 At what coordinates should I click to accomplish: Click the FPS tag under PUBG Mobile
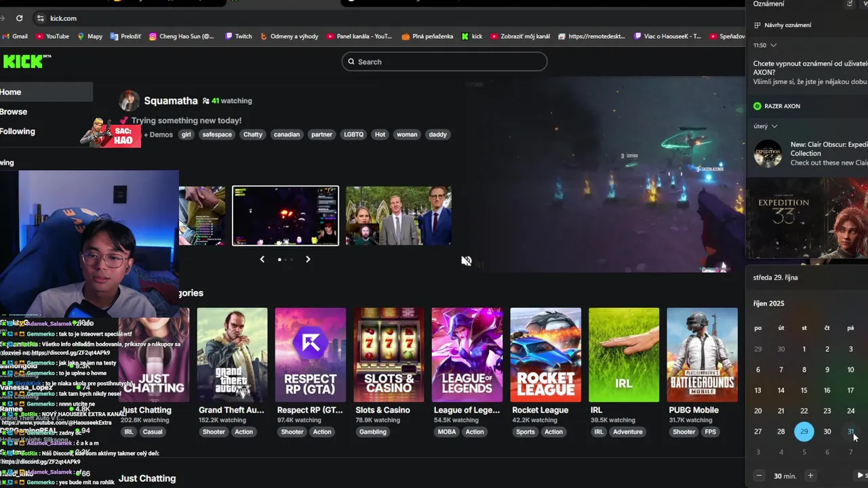click(711, 432)
